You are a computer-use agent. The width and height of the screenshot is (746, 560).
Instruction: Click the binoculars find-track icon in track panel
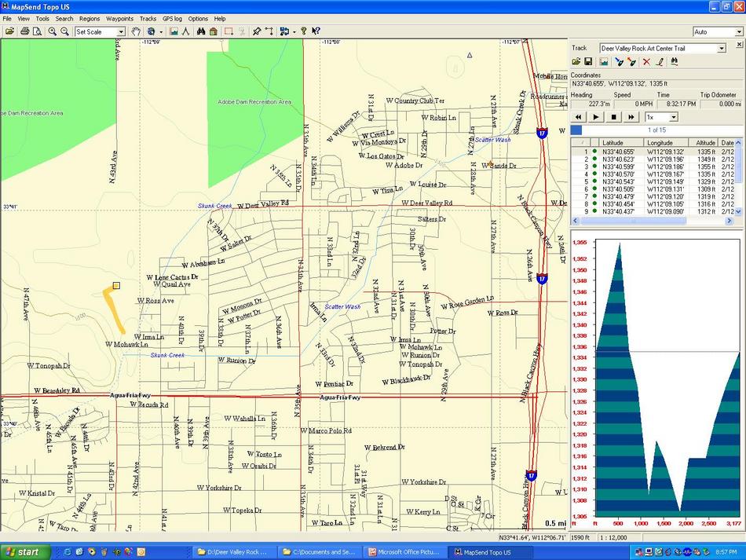675,61
